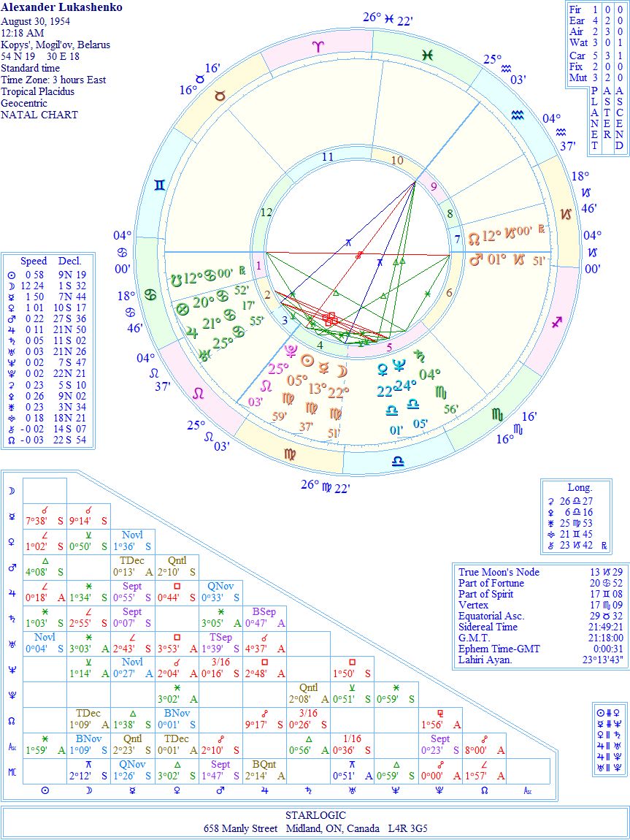Click the Alexander Lukashenko chart title
630x840 pixels.
coord(61,7)
